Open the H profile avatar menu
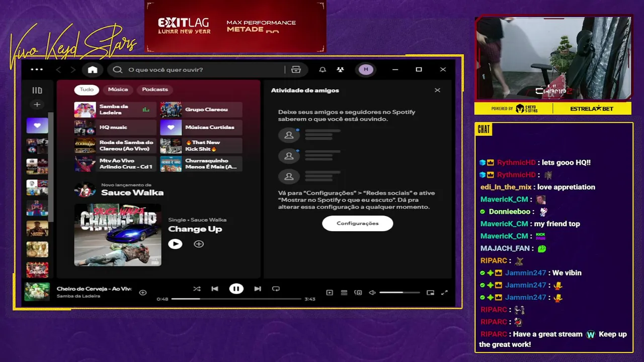 pos(366,69)
